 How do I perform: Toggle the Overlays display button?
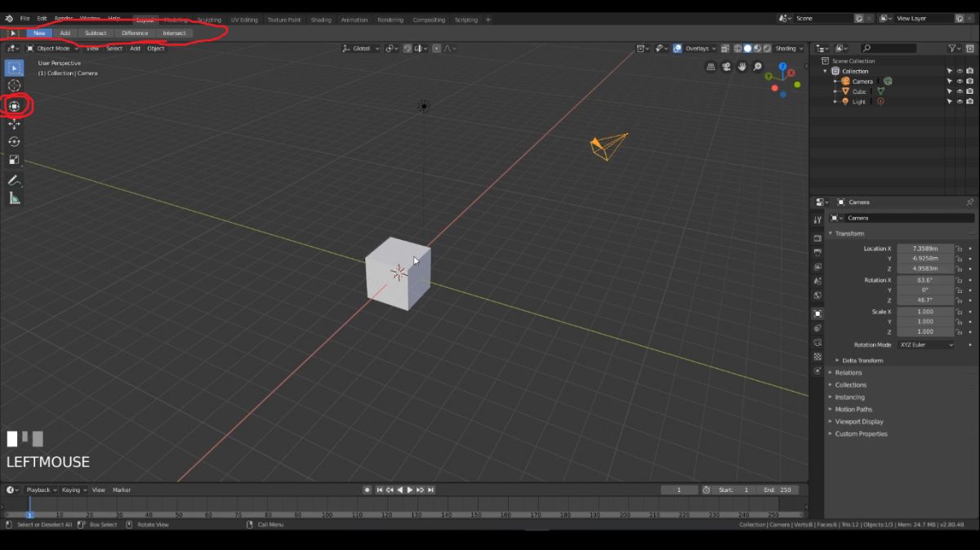(678, 48)
